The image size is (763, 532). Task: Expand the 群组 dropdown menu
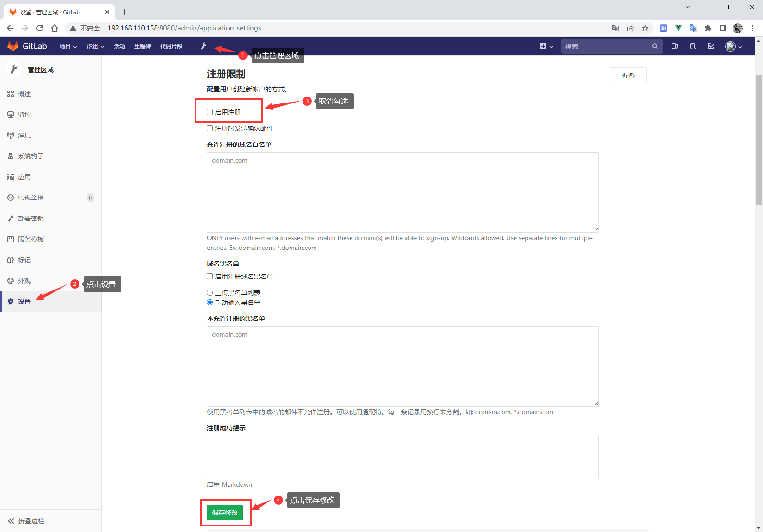pos(95,46)
